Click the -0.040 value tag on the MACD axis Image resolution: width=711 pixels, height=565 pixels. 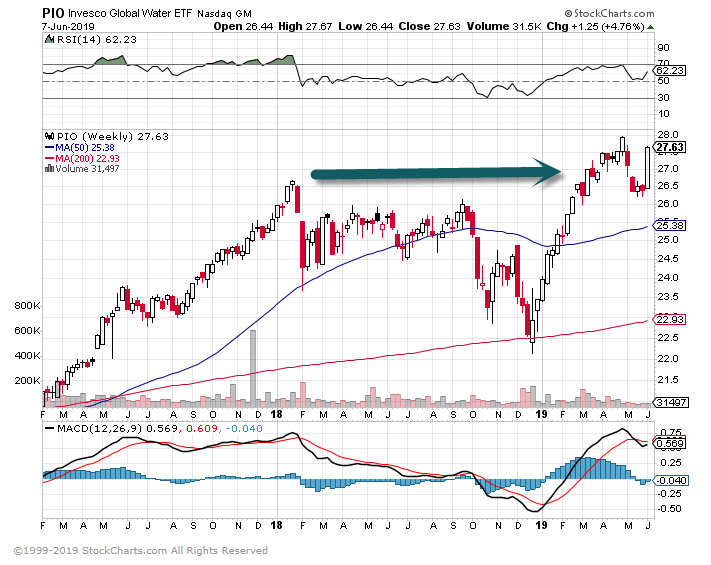pyautogui.click(x=671, y=480)
